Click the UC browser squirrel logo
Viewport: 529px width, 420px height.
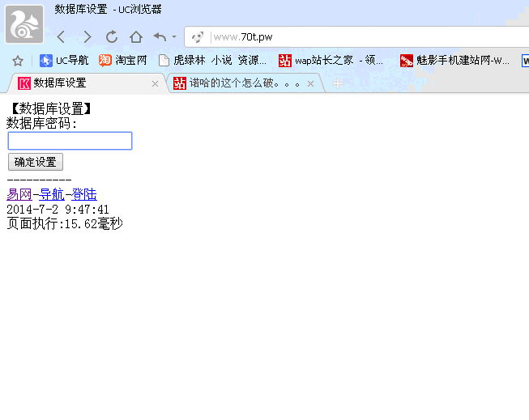24,24
